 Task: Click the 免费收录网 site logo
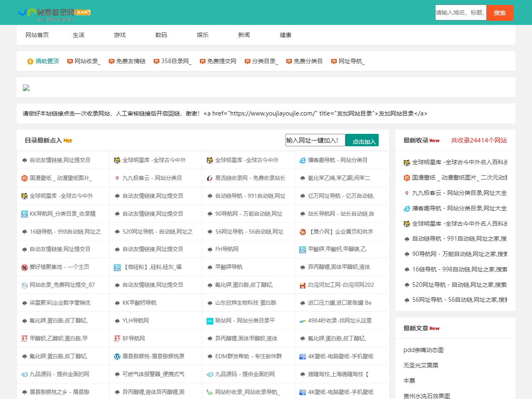(54, 13)
